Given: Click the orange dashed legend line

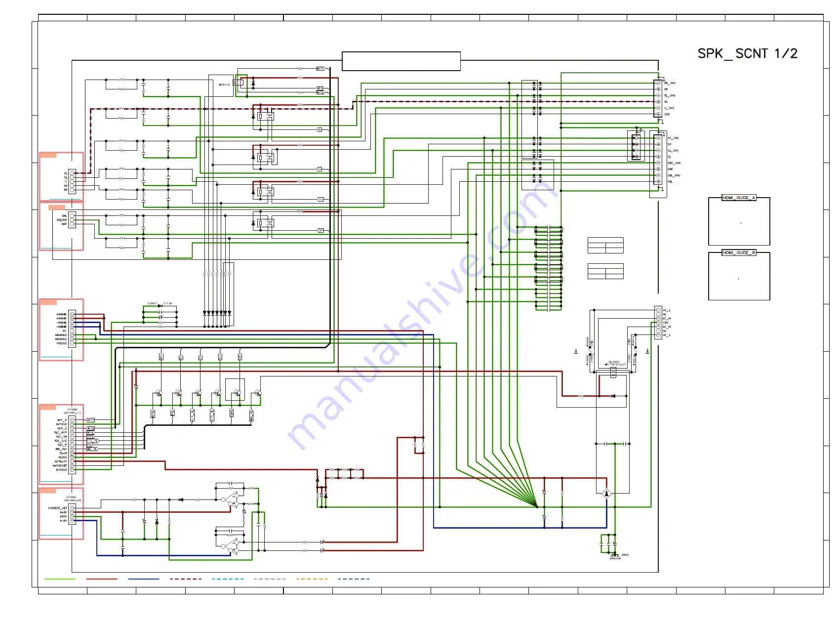Looking at the screenshot, I should (312, 579).
